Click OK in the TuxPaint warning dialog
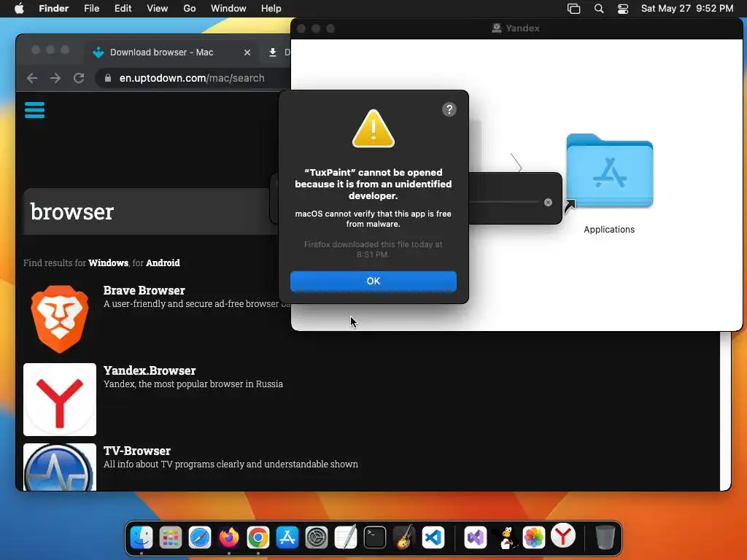The width and height of the screenshot is (747, 560). coord(373,281)
